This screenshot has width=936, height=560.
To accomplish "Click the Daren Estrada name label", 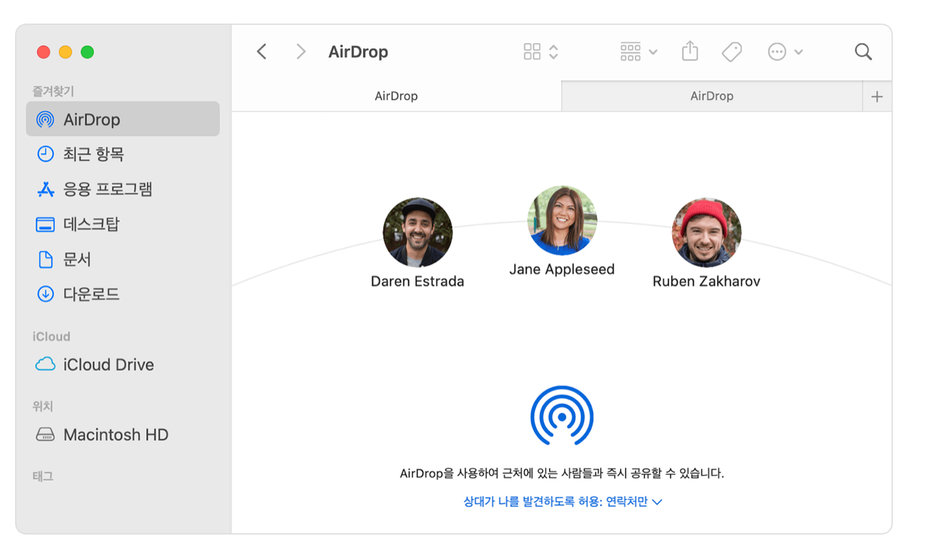I will [x=418, y=281].
